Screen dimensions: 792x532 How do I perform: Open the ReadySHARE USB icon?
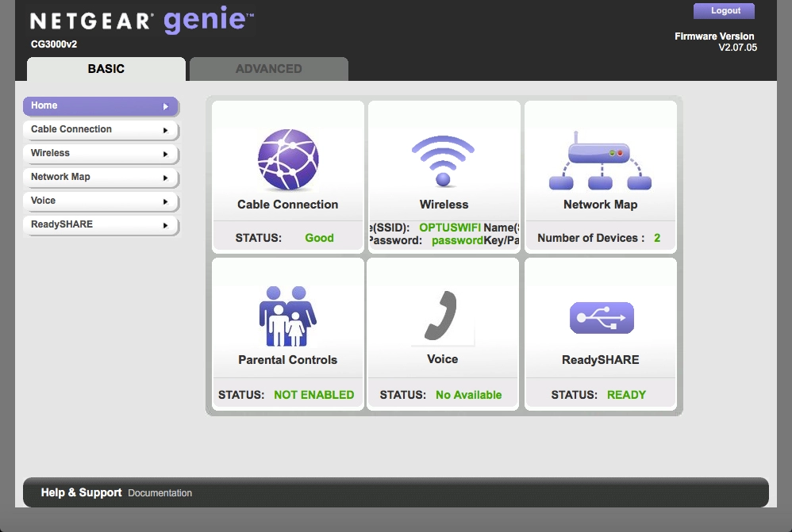(602, 317)
